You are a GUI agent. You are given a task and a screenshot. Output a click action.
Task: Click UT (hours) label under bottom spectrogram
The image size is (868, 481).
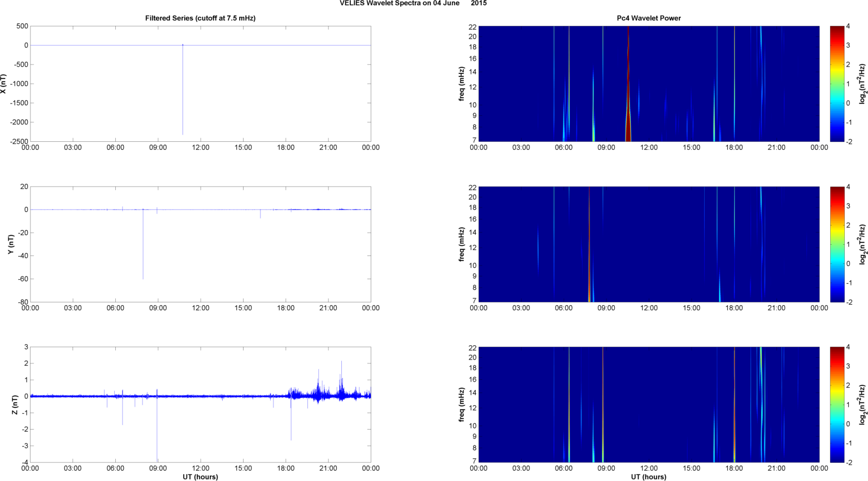coord(648,476)
